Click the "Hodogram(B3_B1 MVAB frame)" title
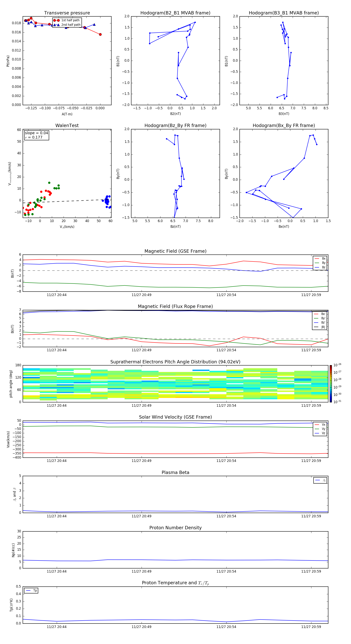The width and height of the screenshot is (351, 644). pyautogui.click(x=284, y=13)
